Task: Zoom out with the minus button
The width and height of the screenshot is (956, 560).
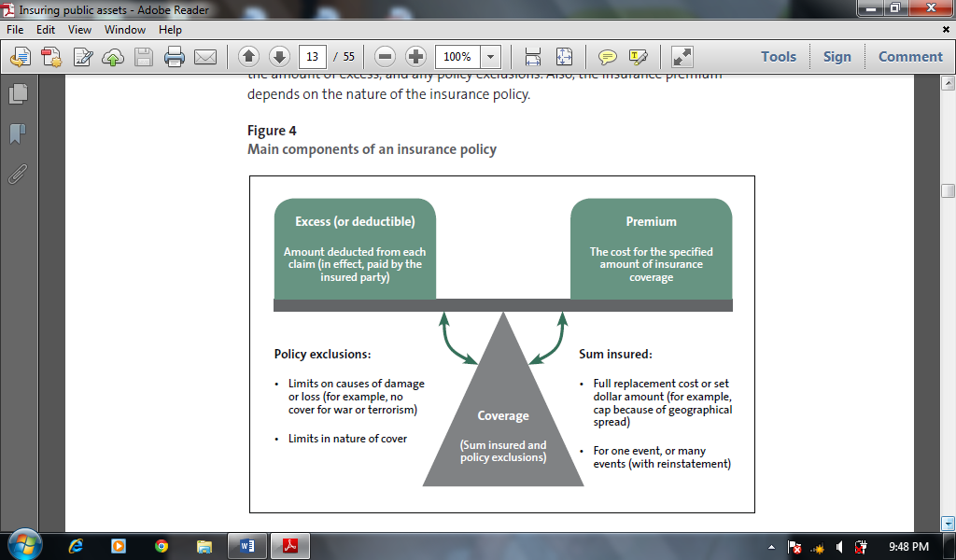Action: pyautogui.click(x=386, y=56)
